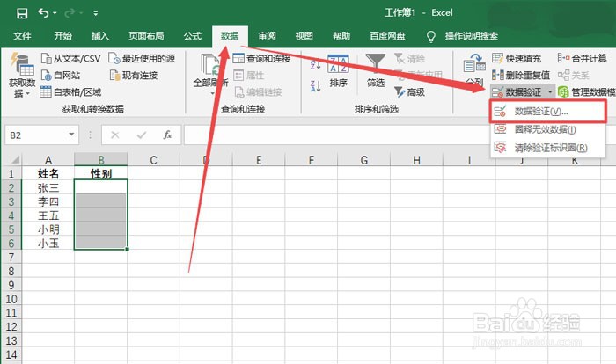Select column E header
Image resolution: width=616 pixels, height=364 pixels.
259,160
